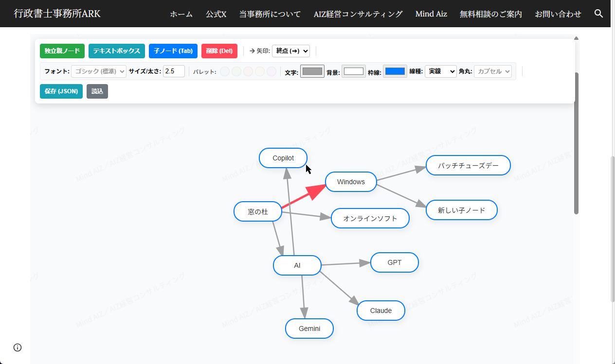
Task: Click the gray 読込 button
Action: (x=97, y=91)
